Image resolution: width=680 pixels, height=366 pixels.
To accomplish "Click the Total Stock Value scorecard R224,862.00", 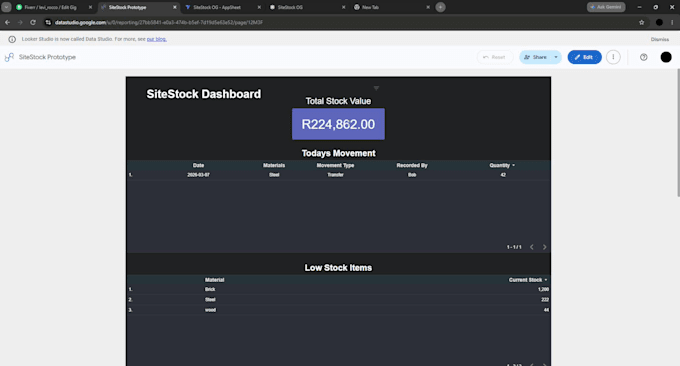I will click(x=338, y=124).
